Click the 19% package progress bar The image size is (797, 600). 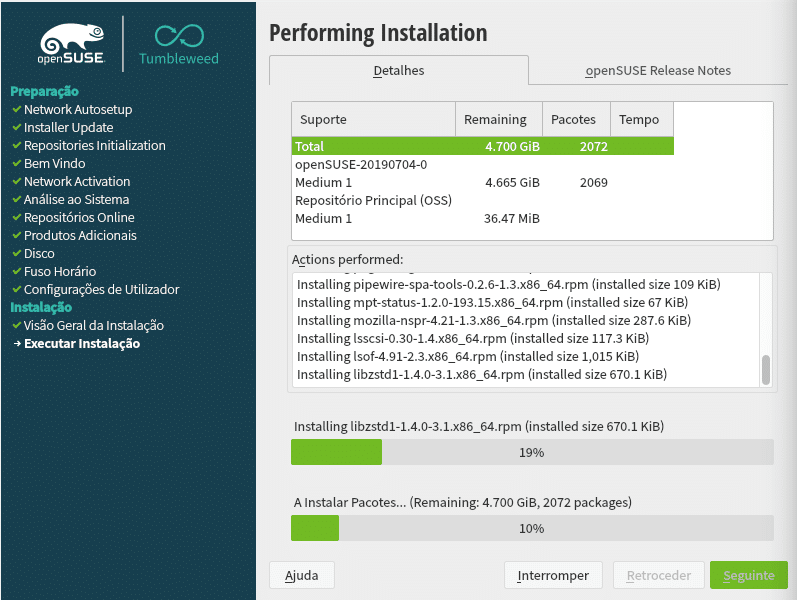tap(532, 452)
